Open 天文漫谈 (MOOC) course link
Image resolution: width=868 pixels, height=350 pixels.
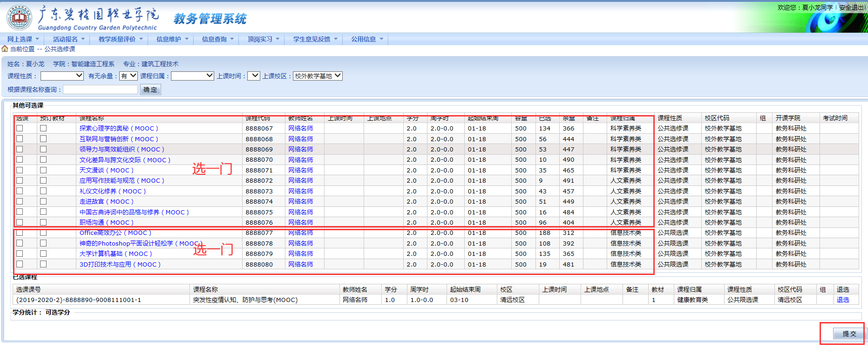point(106,171)
